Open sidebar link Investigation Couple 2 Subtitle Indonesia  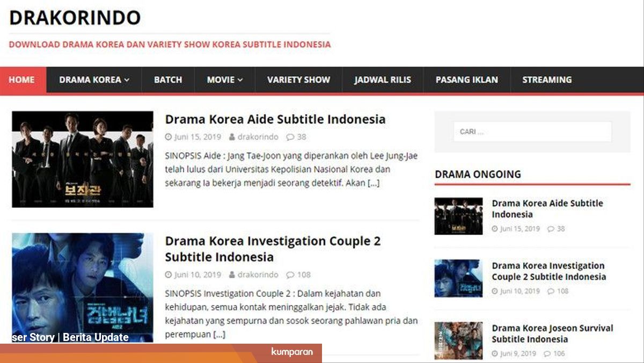point(549,271)
